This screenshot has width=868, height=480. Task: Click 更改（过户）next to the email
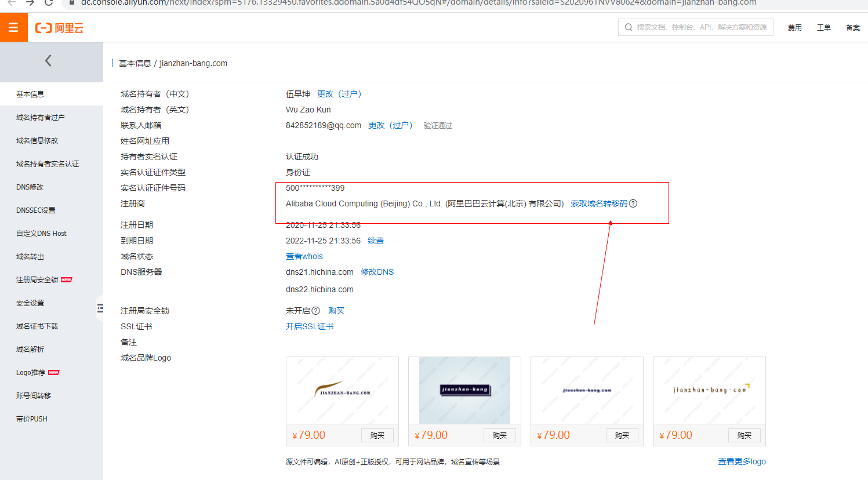click(x=390, y=125)
